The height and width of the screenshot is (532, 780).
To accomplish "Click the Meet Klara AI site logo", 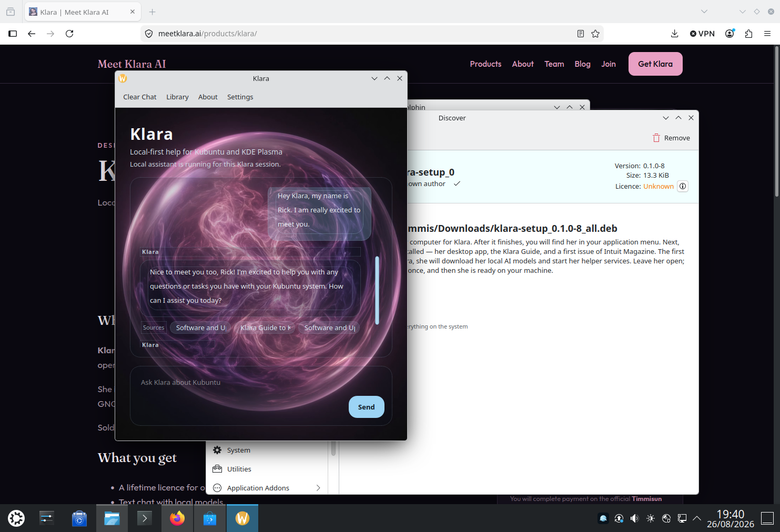I will 131,64.
